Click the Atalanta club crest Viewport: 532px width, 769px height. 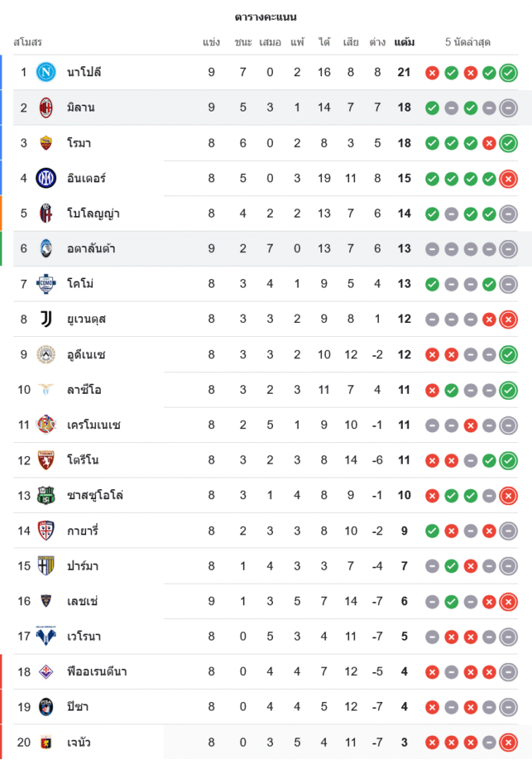click(x=47, y=248)
